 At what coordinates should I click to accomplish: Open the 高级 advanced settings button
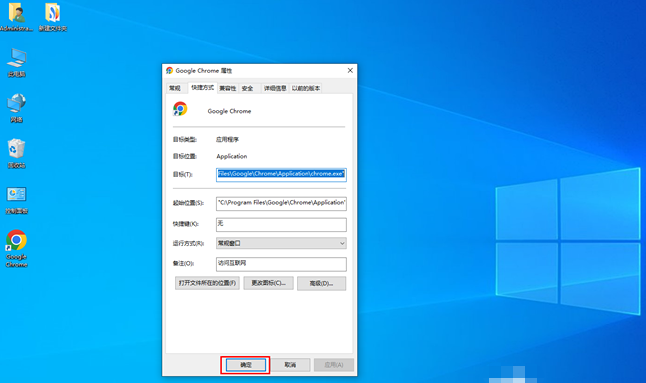coord(321,283)
